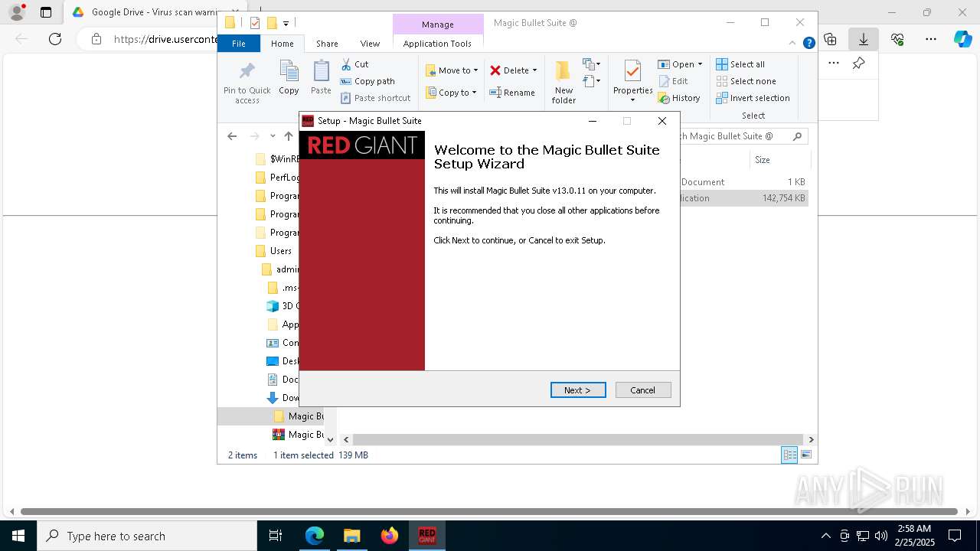Open the notification center icon
Image resolution: width=980 pixels, height=551 pixels.
(955, 536)
